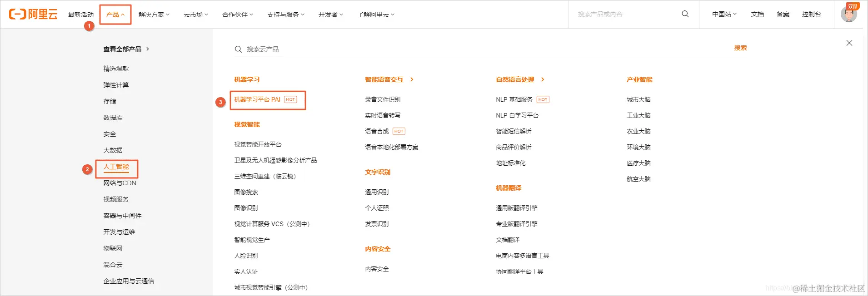868x296 pixels.
Task: Focus the top product search field
Action: pyautogui.click(x=627, y=14)
